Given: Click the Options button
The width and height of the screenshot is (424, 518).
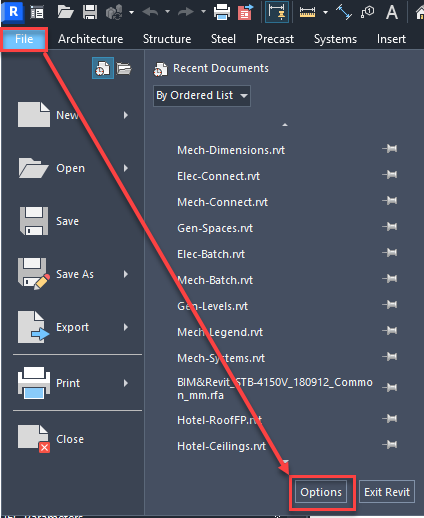Looking at the screenshot, I should click(321, 492).
